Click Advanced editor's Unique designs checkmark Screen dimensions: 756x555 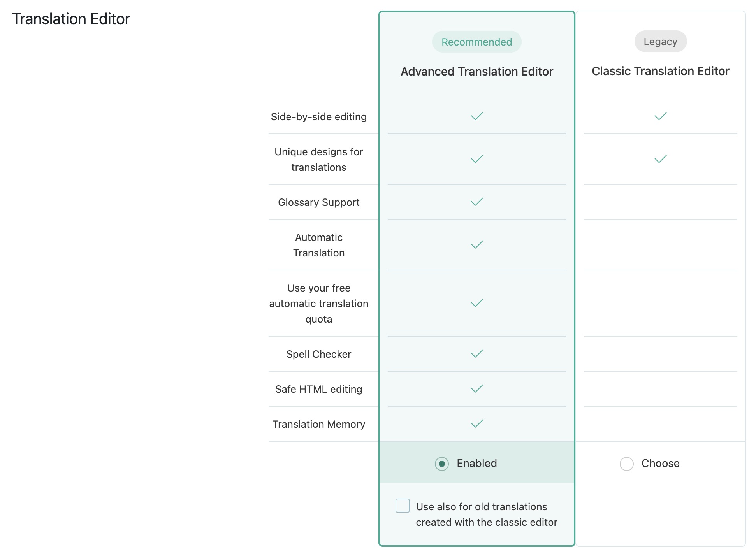[x=476, y=159]
